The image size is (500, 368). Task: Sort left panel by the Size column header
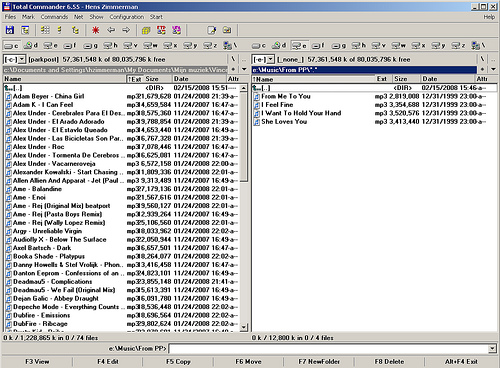pyautogui.click(x=157, y=79)
